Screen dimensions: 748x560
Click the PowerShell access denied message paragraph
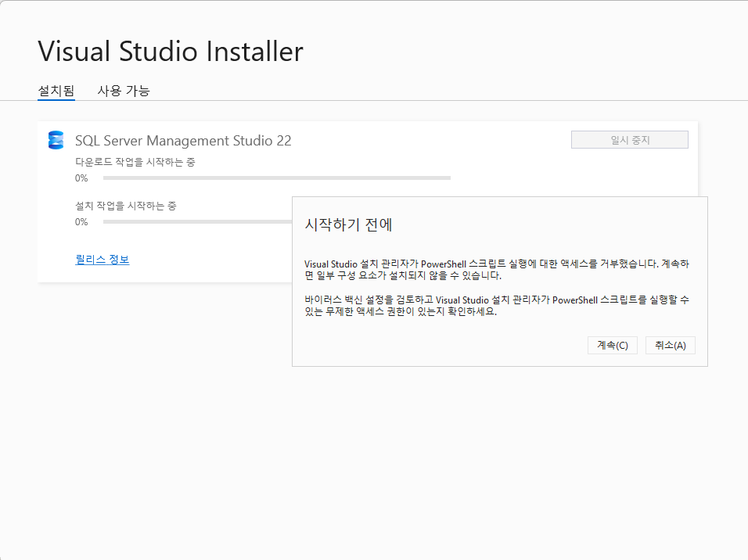click(497, 270)
